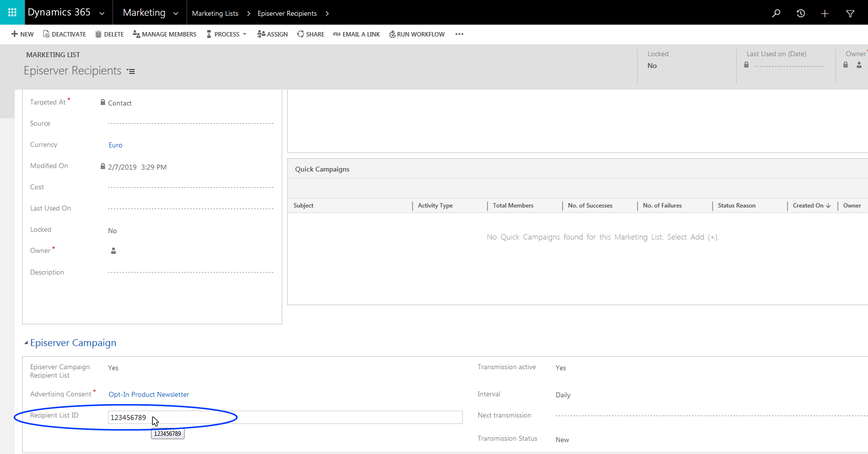Click the more commands ellipsis
Image resolution: width=868 pixels, height=454 pixels.
tap(459, 34)
